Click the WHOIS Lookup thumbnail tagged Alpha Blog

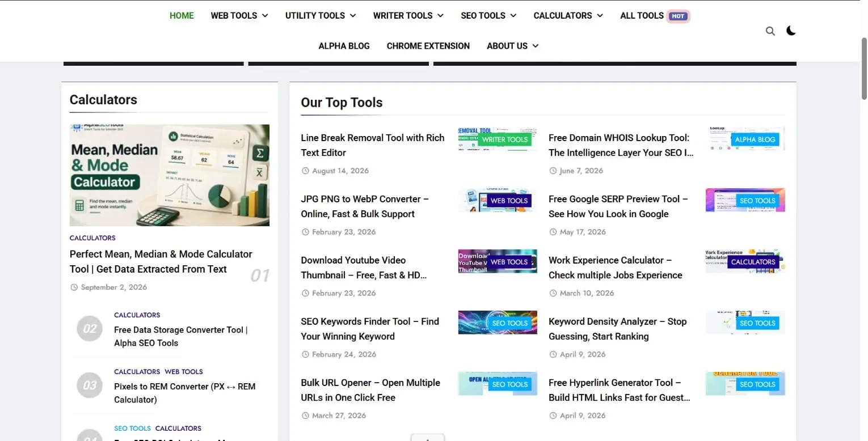[745, 138]
